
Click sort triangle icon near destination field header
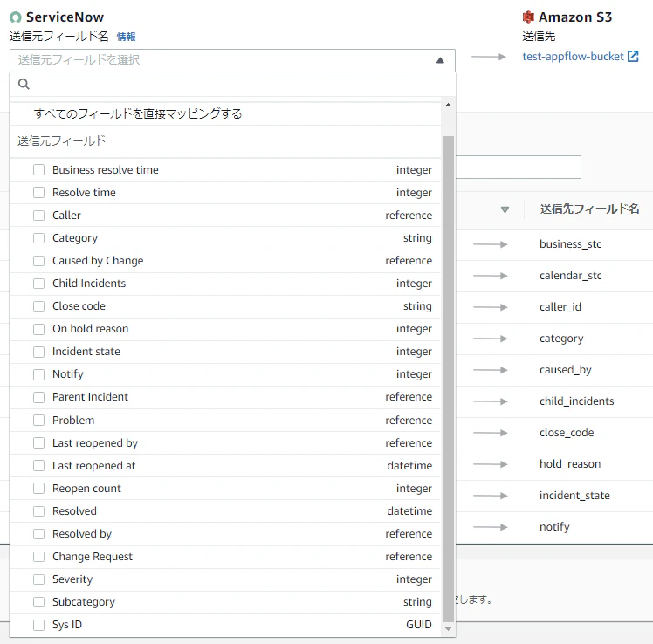tap(505, 209)
